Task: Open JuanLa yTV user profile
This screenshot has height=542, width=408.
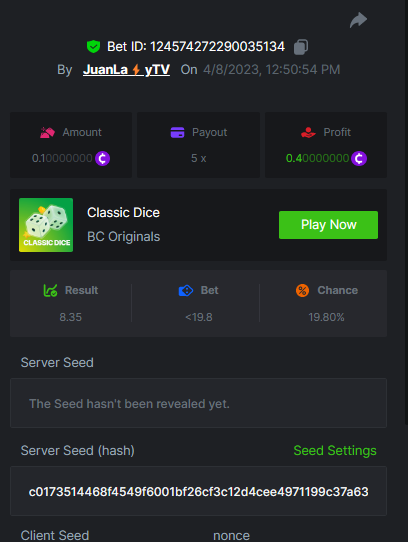Action: pyautogui.click(x=126, y=69)
